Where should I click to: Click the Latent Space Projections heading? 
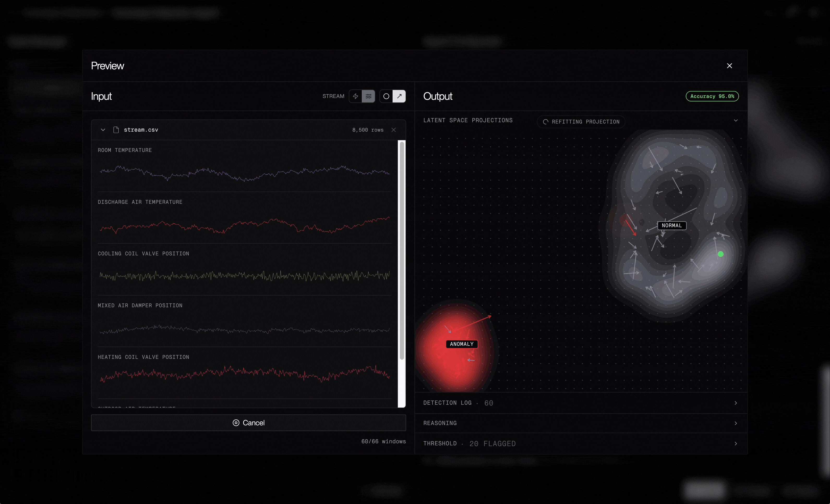tap(468, 120)
